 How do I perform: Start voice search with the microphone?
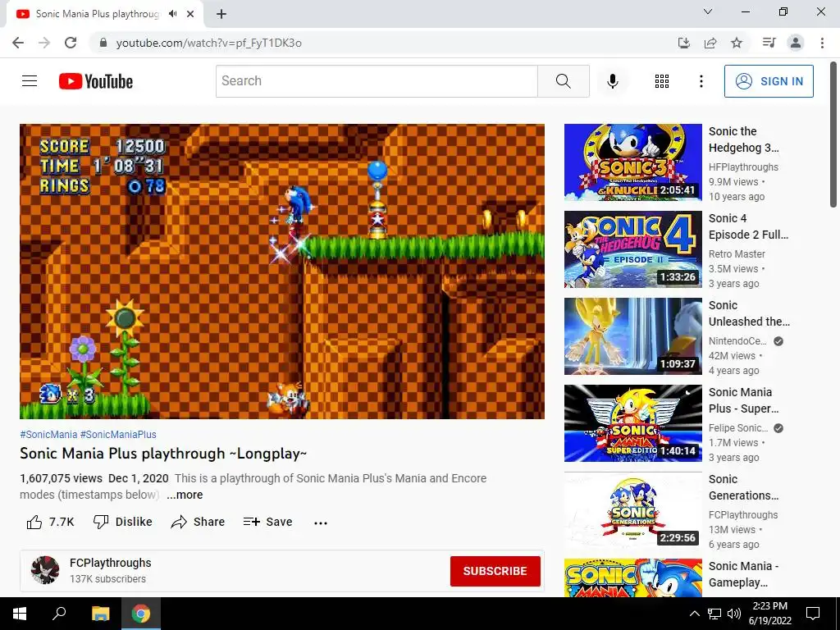(612, 81)
